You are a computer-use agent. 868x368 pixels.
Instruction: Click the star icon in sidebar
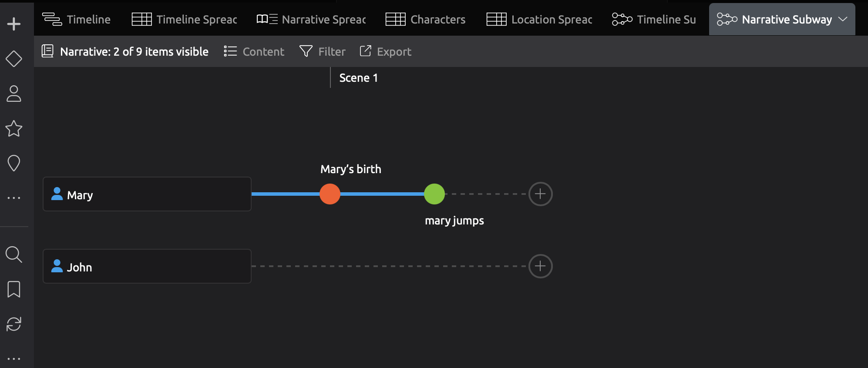tap(14, 128)
